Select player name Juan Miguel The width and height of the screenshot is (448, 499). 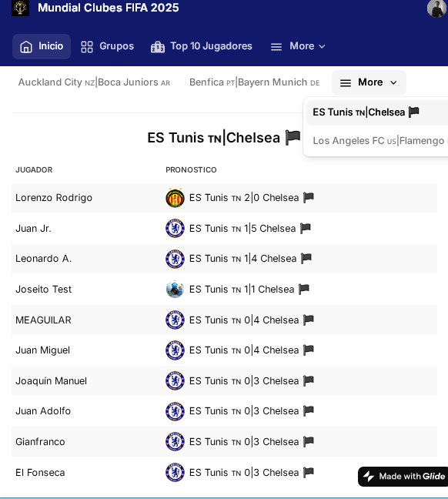(42, 350)
